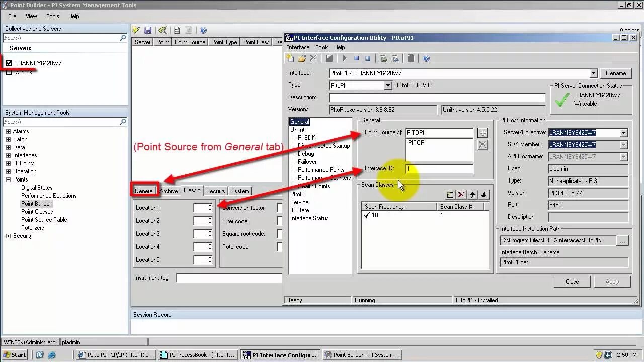Select Point Source Table tree item

(44, 220)
